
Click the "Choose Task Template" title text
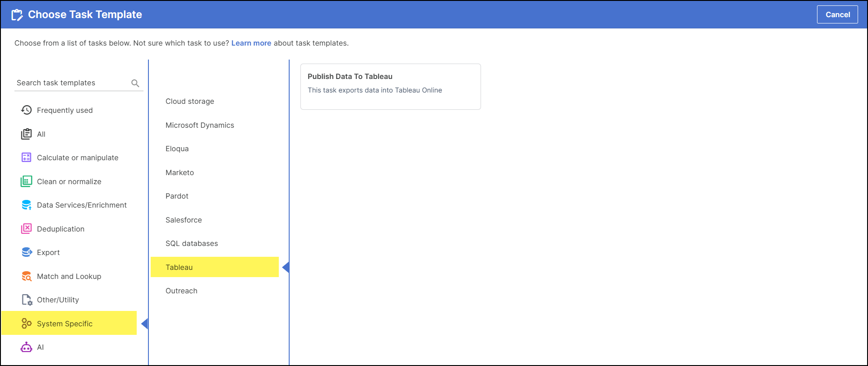(85, 14)
